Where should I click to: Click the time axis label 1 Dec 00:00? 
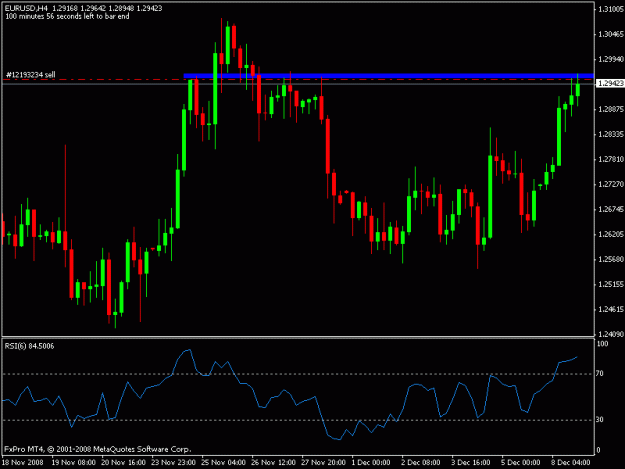[371, 463]
